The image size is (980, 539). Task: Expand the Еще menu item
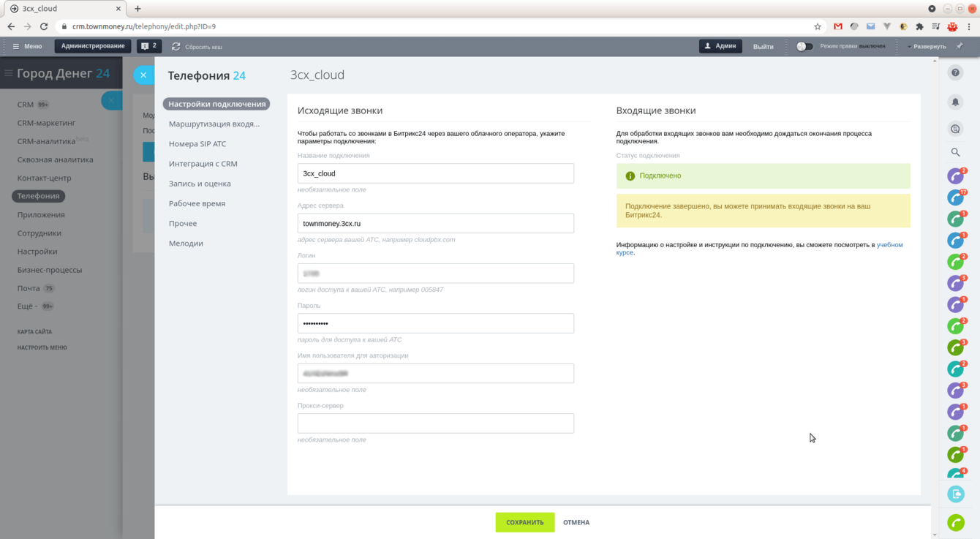pyautogui.click(x=27, y=306)
